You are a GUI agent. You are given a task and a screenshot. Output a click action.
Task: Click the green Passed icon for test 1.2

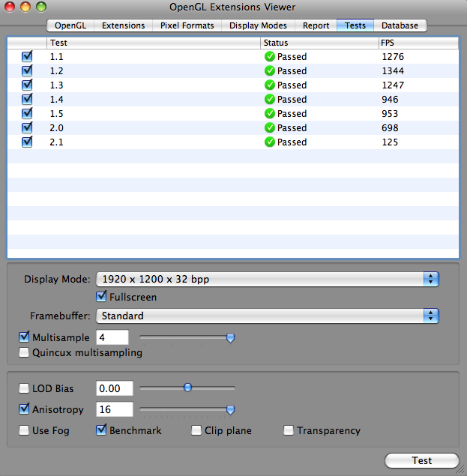[x=269, y=70]
